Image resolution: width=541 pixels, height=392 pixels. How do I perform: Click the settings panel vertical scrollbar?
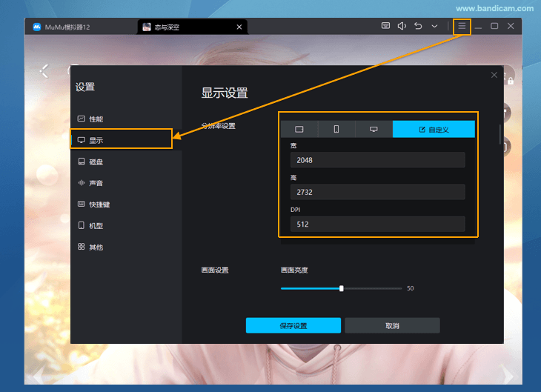(500, 135)
